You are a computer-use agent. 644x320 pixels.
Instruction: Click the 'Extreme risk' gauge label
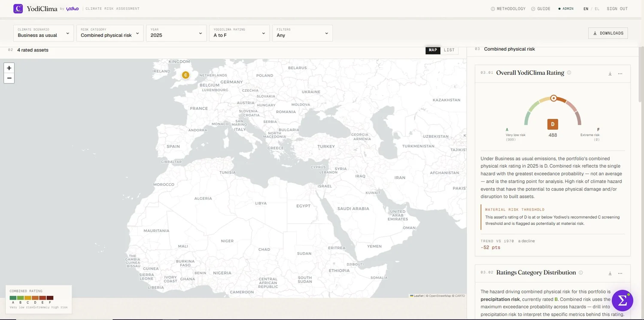pos(590,135)
